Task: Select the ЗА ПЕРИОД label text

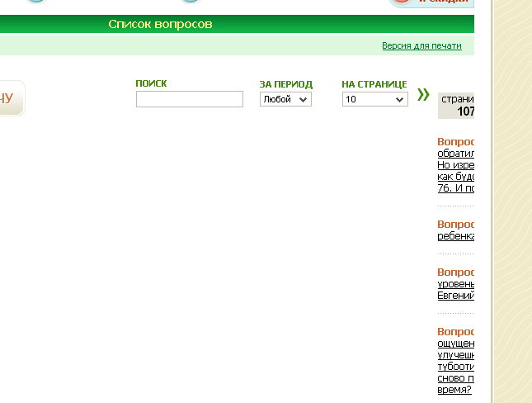Action: click(x=286, y=84)
